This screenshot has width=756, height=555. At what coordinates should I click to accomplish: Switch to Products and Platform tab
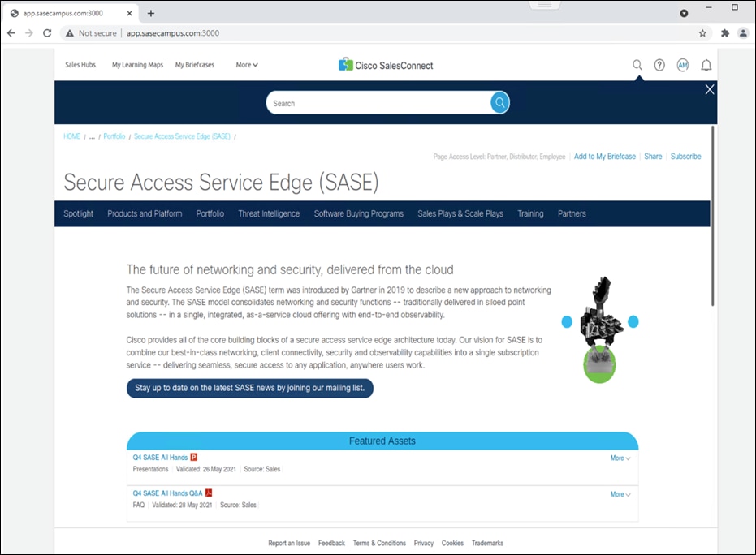pyautogui.click(x=145, y=213)
